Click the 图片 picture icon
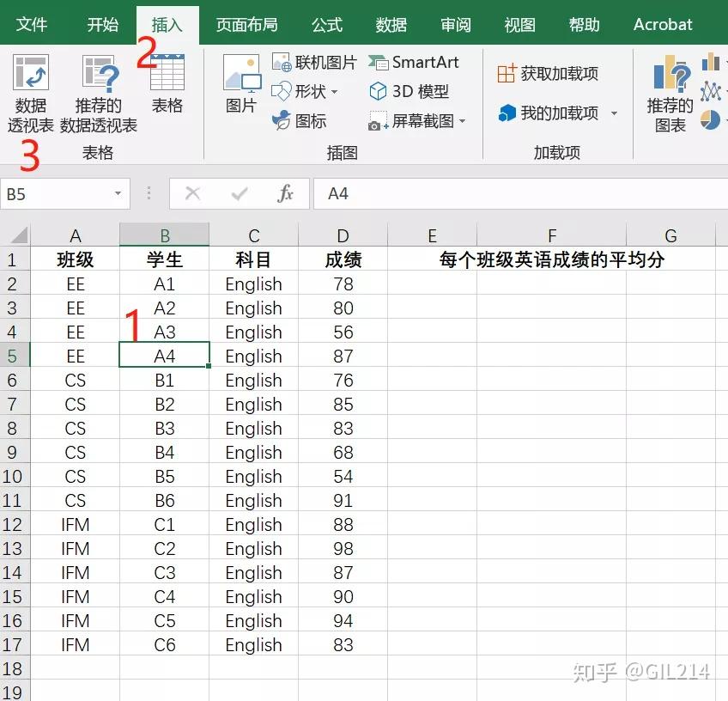 [241, 83]
